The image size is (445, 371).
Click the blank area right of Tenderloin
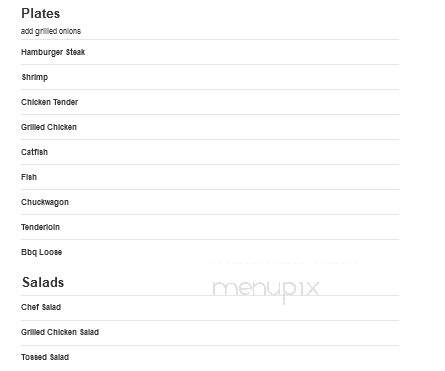(230, 227)
